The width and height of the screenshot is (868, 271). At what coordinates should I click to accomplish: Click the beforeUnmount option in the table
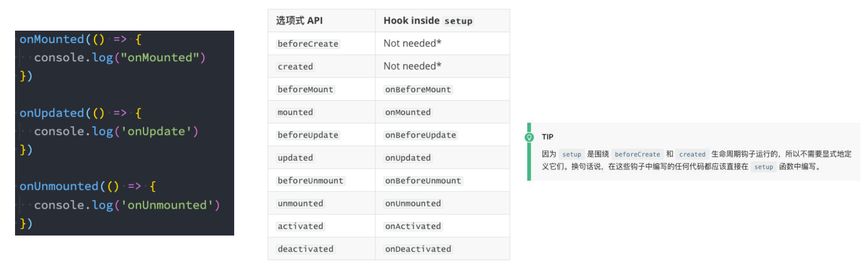click(310, 181)
